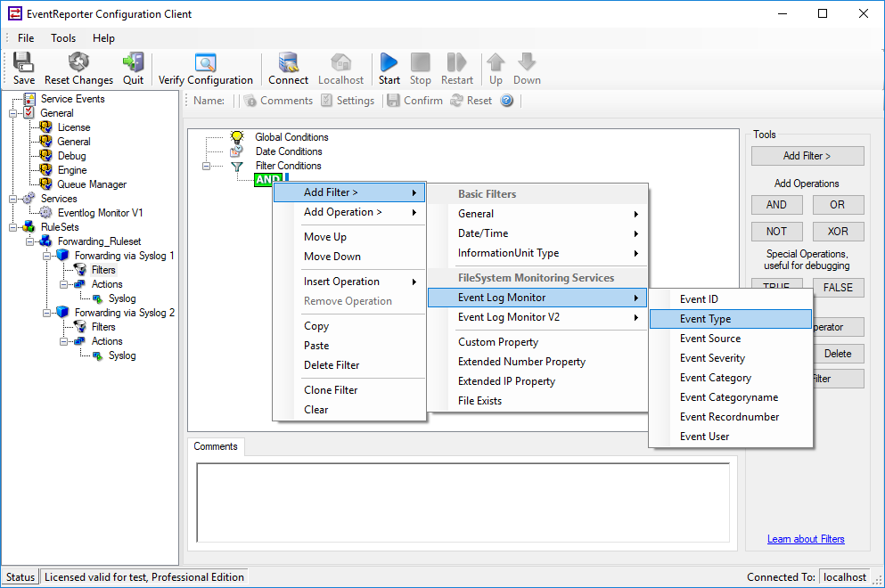Click the Add Filter button in Tools
Image resolution: width=885 pixels, height=588 pixels.
point(807,156)
